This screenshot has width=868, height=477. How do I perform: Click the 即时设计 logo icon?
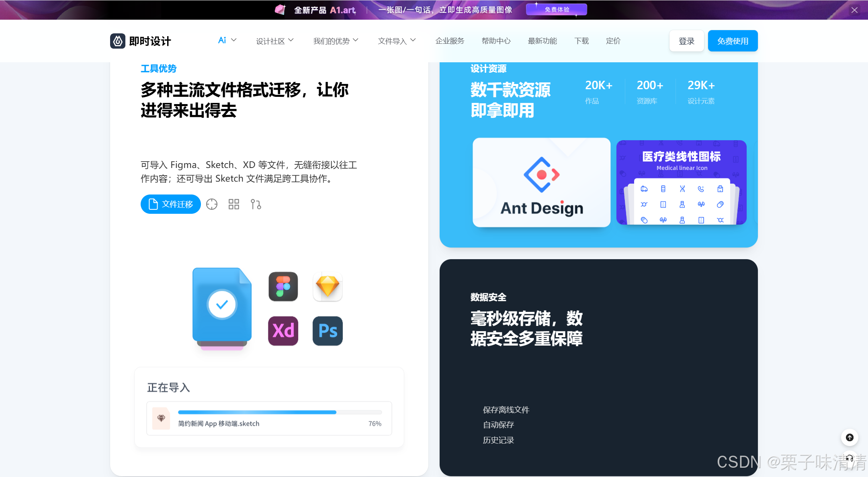coord(118,41)
